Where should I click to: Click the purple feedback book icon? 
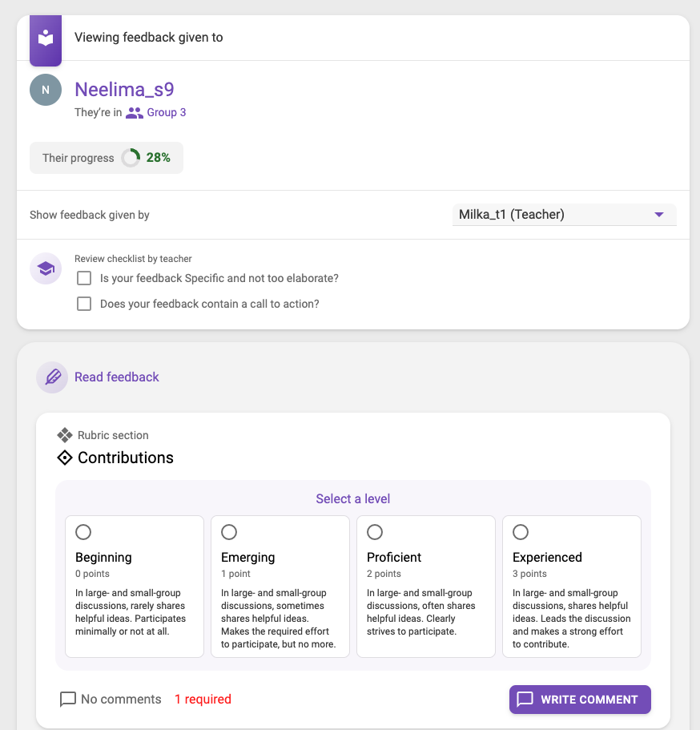pos(46,38)
